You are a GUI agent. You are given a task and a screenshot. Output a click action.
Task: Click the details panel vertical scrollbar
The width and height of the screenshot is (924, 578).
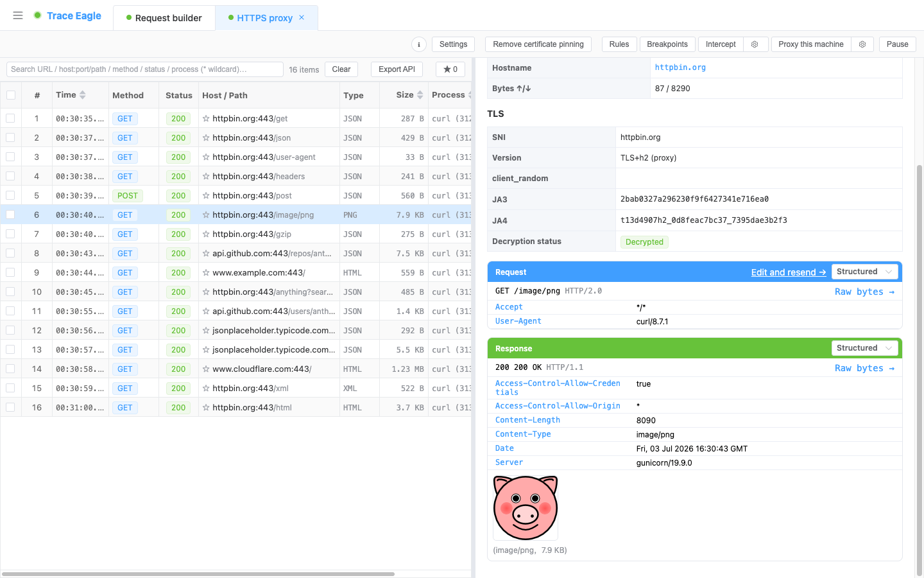coord(919,369)
